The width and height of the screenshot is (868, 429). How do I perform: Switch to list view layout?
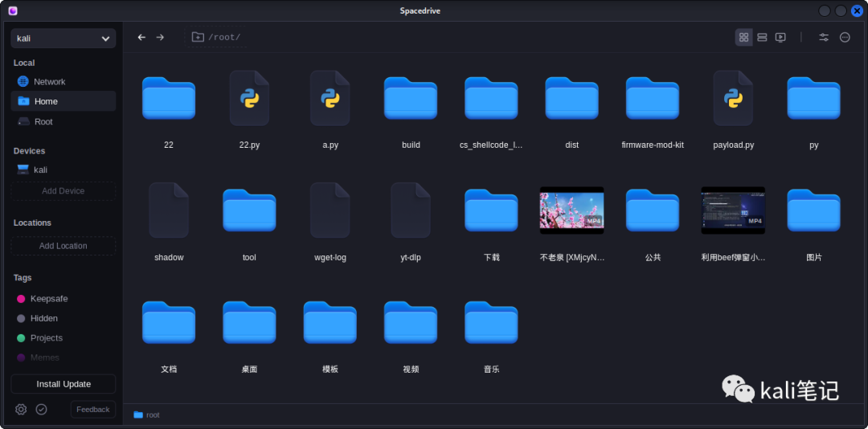point(762,37)
